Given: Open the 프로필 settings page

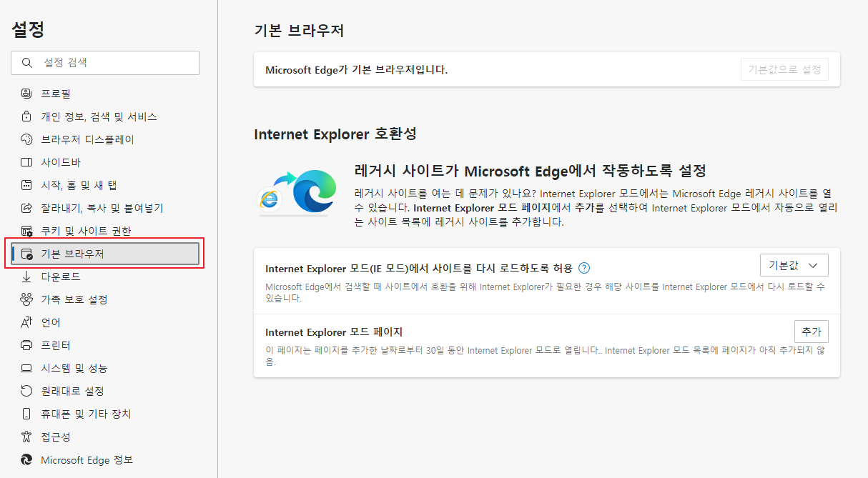Looking at the screenshot, I should point(105,94).
